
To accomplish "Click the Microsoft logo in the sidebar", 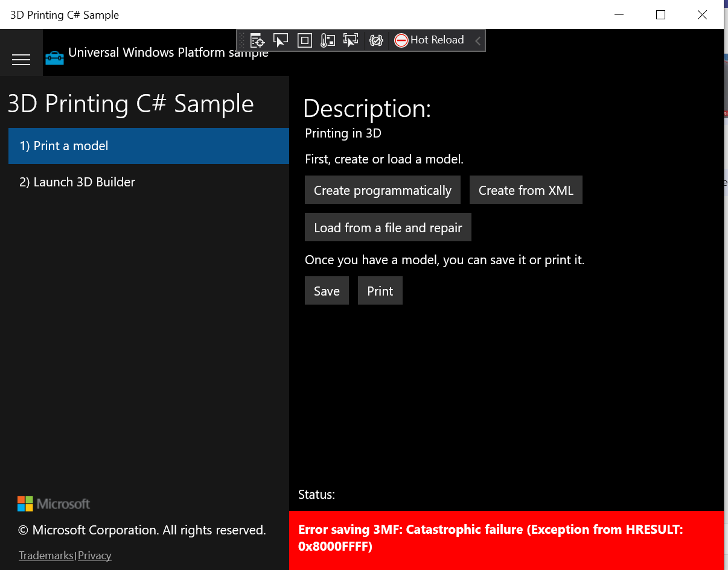I will pos(53,504).
